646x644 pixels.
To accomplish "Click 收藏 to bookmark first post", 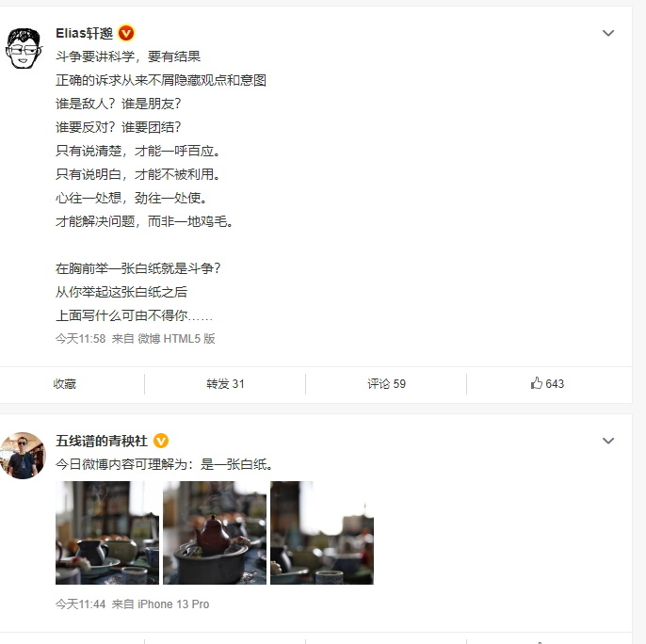I will [x=65, y=384].
